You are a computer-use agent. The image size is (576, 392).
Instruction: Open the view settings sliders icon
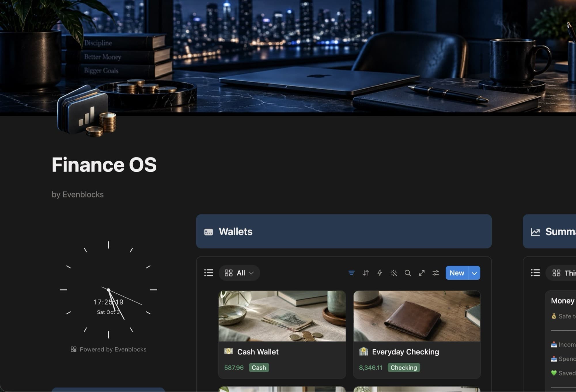tap(436, 273)
